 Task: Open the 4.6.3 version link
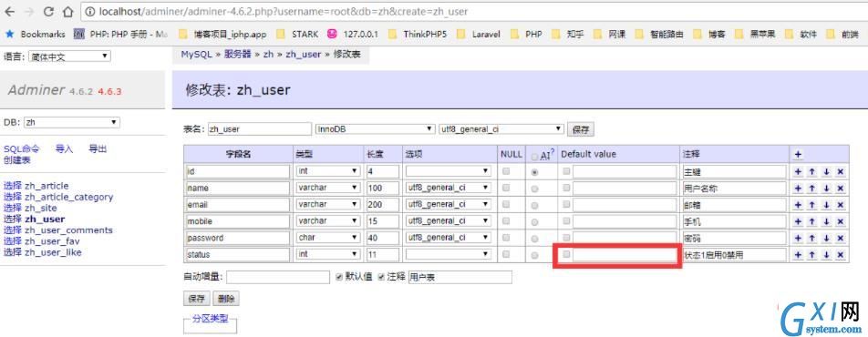click(x=109, y=91)
